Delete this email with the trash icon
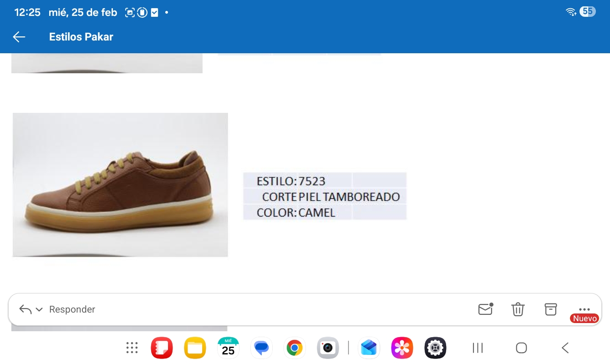The image size is (610, 364). point(518,309)
